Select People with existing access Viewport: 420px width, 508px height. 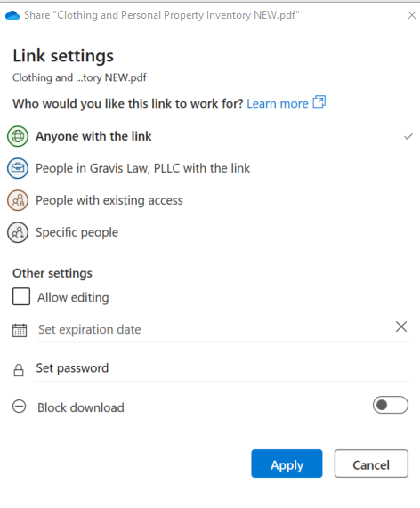click(x=210, y=200)
